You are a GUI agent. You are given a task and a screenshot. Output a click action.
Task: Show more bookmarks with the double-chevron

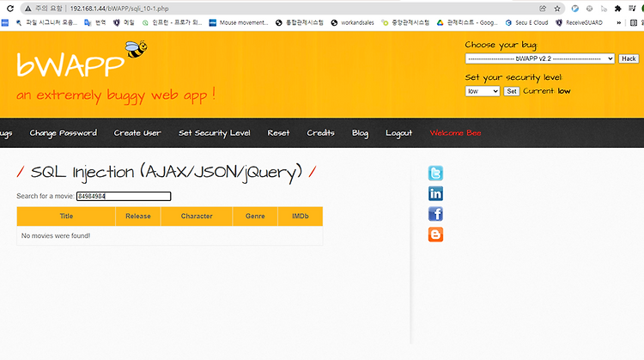tap(618, 22)
